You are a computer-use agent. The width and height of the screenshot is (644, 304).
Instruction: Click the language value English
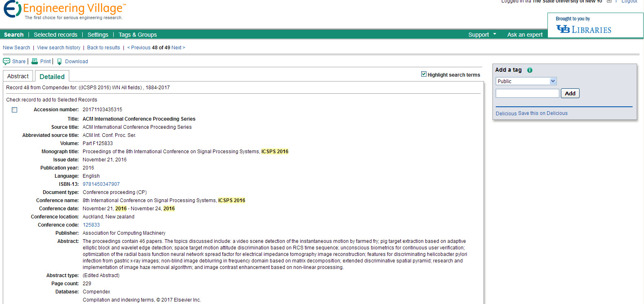[91, 176]
